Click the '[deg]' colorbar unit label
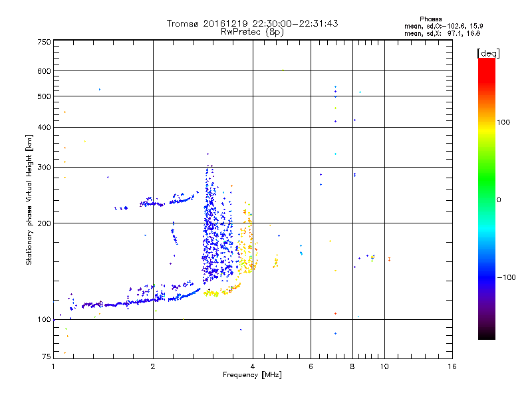This screenshot has height=399, width=532. 488,53
